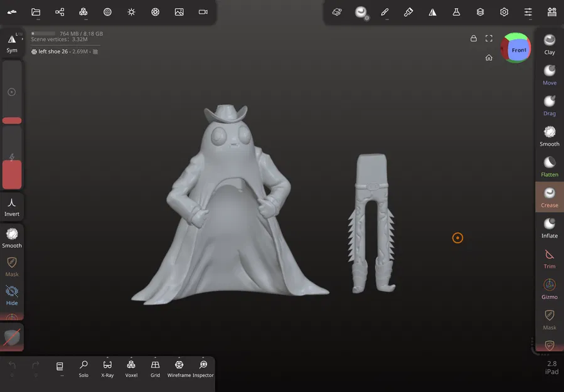Open the scene graph panel

(59, 11)
